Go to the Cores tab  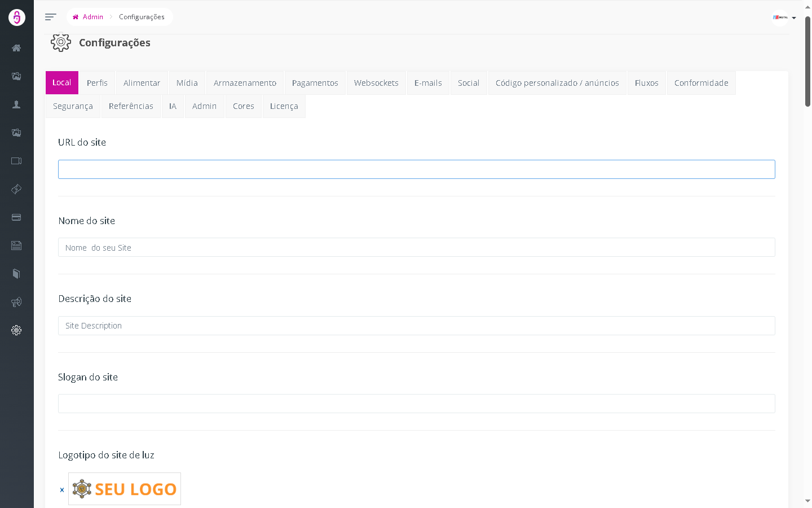pyautogui.click(x=243, y=106)
